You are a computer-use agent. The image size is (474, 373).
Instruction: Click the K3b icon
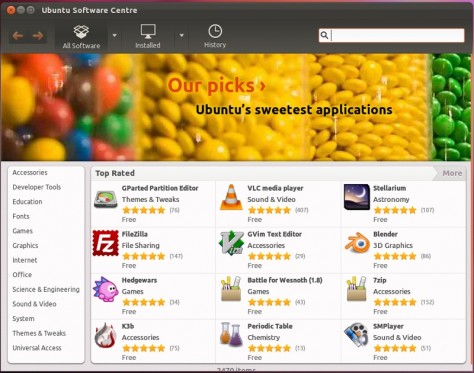click(106, 335)
